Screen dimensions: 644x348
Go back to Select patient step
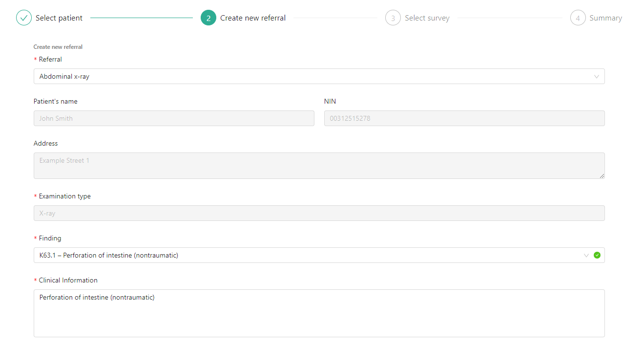[x=59, y=18]
